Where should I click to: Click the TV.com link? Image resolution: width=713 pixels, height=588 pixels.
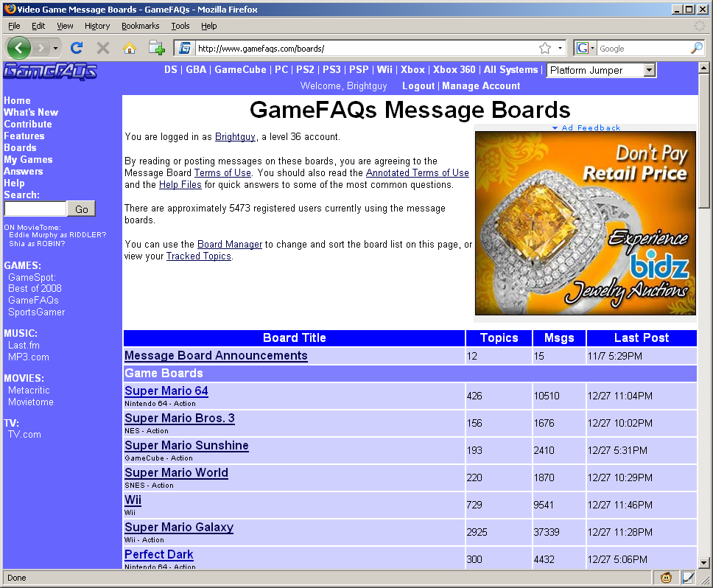(x=24, y=434)
